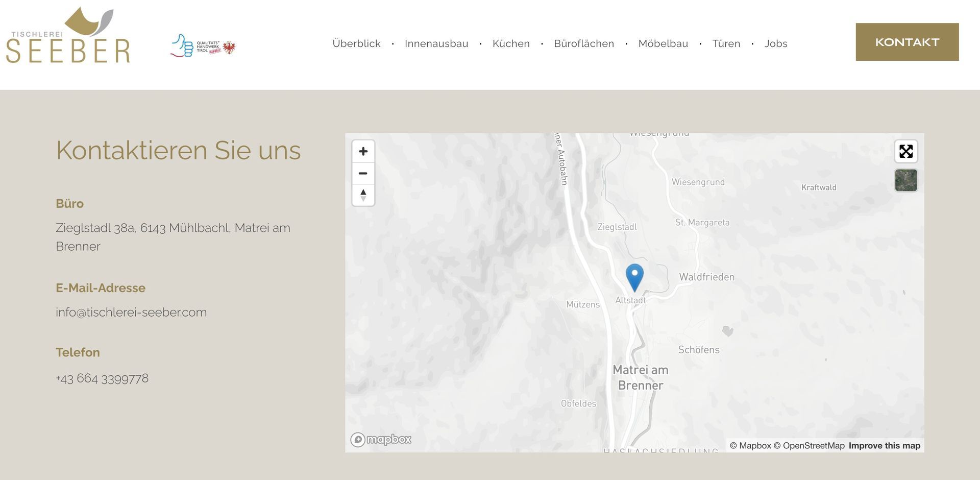
Task: Zoom in on the map
Action: tap(363, 151)
